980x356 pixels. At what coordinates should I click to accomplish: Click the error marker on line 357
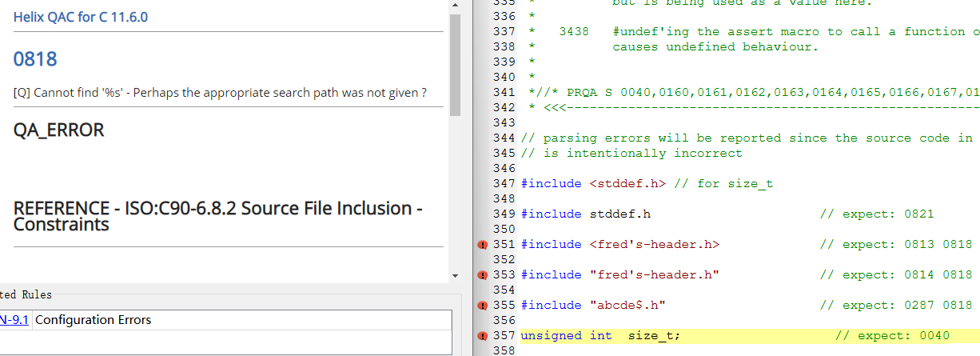[482, 336]
